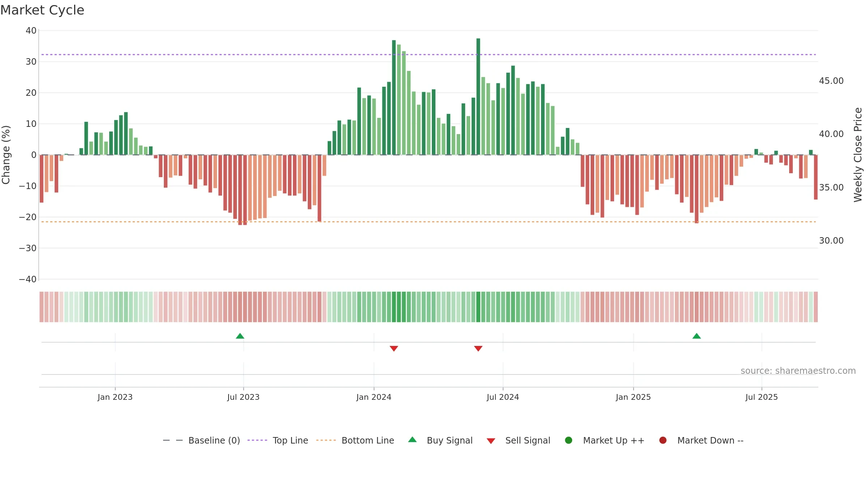Click the 30.00 price axis label
This screenshot has width=868, height=488.
831,241
